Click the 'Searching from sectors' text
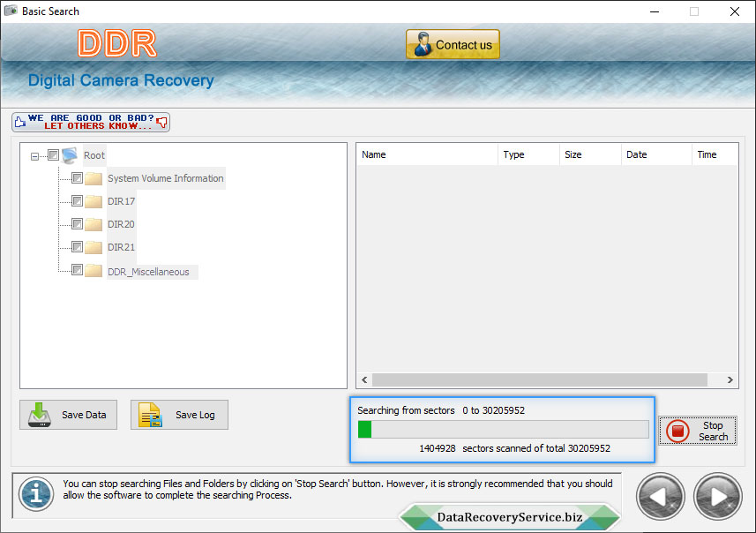The height and width of the screenshot is (533, 756). (406, 410)
